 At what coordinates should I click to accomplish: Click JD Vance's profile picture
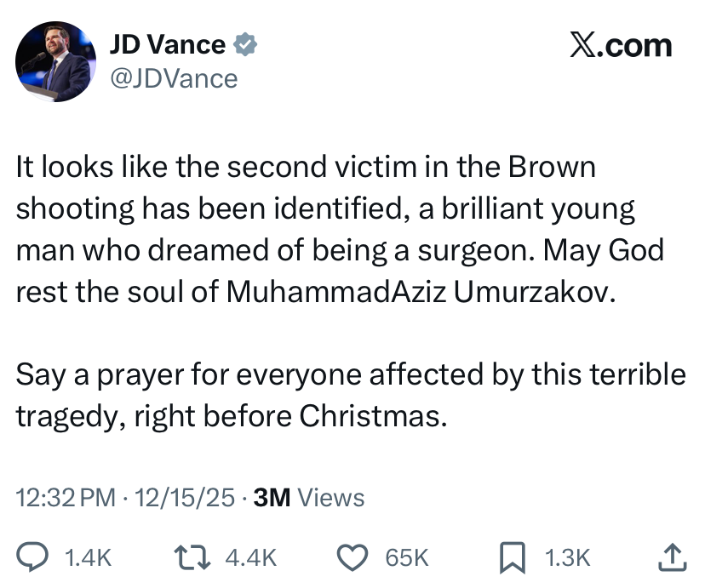(55, 61)
